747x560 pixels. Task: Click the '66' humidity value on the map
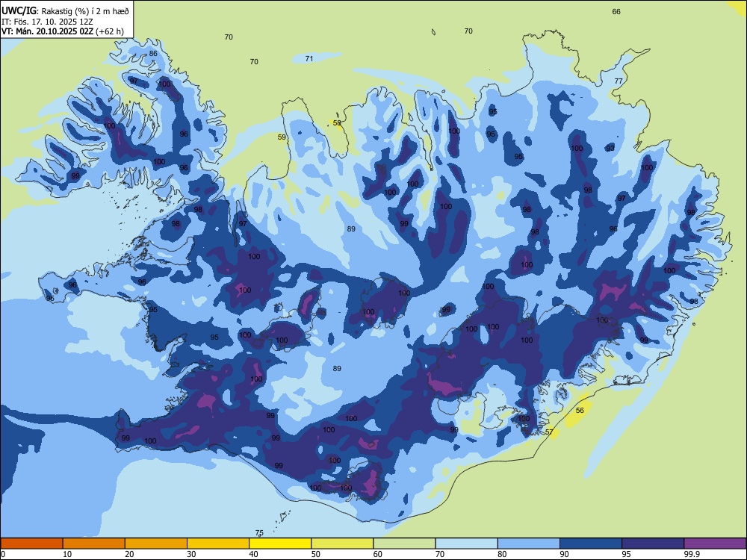click(x=616, y=12)
